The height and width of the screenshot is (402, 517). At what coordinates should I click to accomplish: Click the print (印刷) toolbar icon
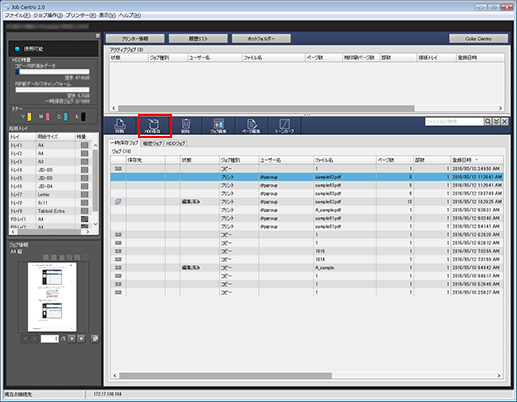(x=120, y=125)
